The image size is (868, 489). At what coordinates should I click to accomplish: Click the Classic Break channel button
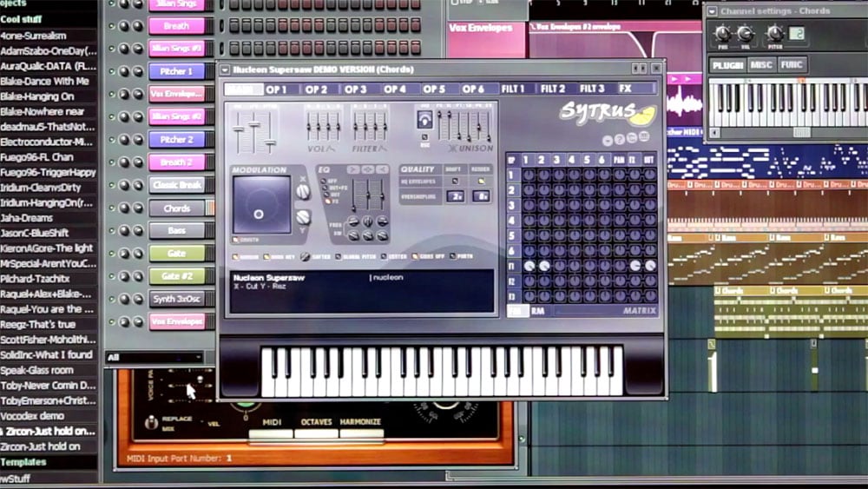point(177,185)
